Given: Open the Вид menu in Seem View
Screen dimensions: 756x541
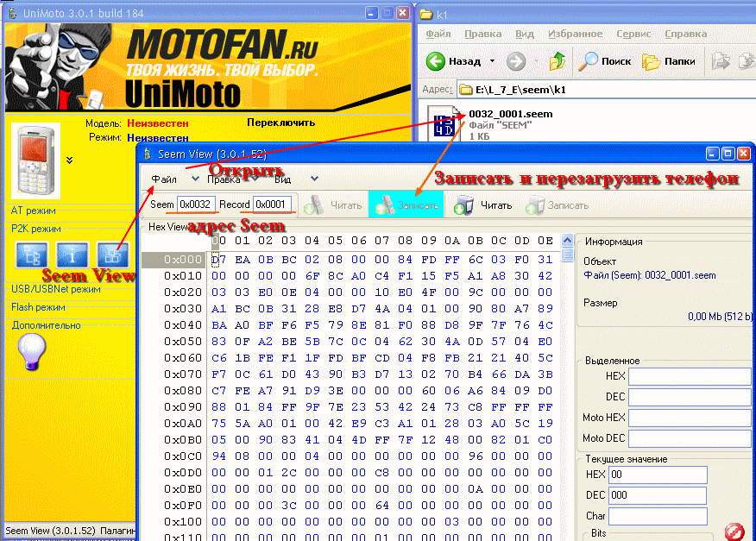Looking at the screenshot, I should pos(283,179).
